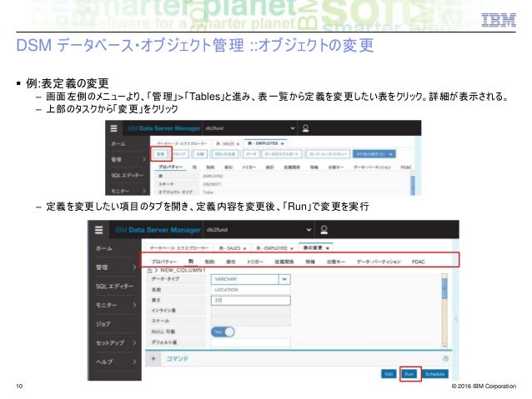
Task: Click the ロード・ユーティリティー button
Action: pyautogui.click(x=328, y=154)
